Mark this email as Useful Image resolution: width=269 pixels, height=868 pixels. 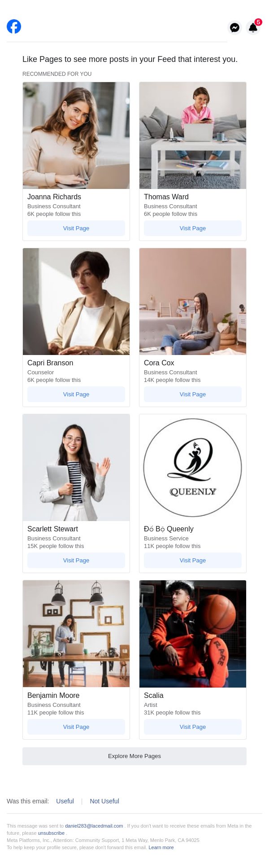[65, 801]
